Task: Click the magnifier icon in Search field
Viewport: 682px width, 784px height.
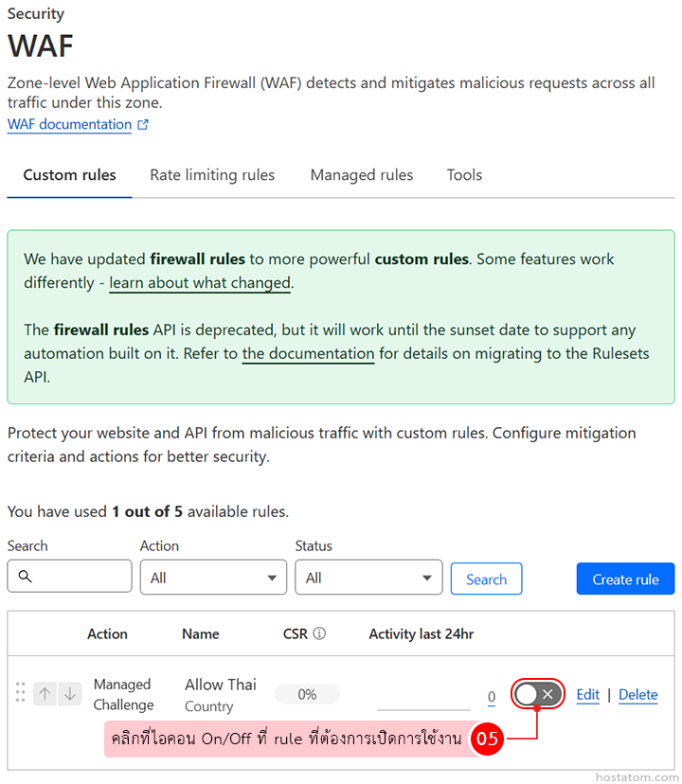Action: coord(26,577)
